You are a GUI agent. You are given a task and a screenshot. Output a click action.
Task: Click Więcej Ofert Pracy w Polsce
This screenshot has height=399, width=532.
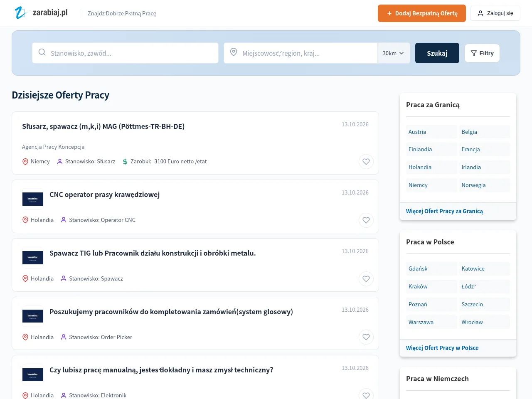(x=442, y=348)
